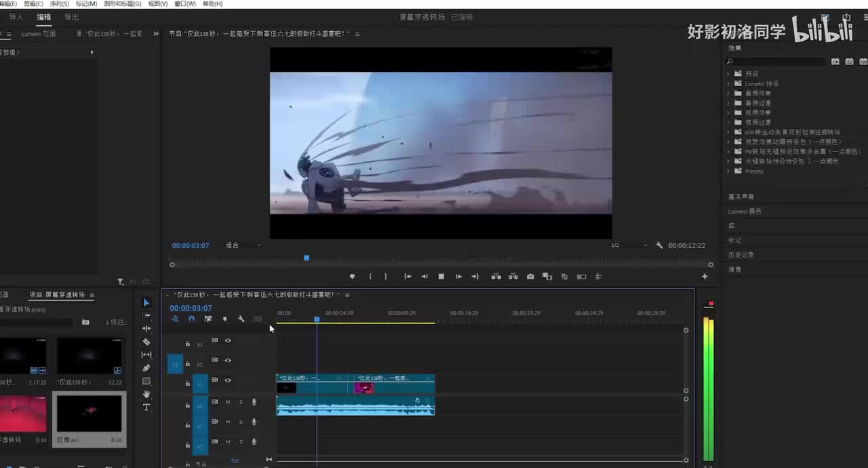Click the Lift button
Screen dimensions: 868x468
coord(496,277)
